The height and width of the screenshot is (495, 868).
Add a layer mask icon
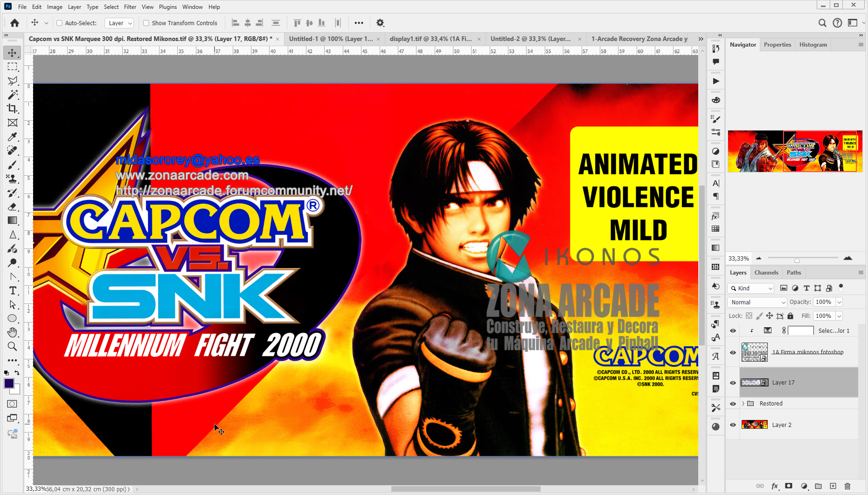(789, 486)
